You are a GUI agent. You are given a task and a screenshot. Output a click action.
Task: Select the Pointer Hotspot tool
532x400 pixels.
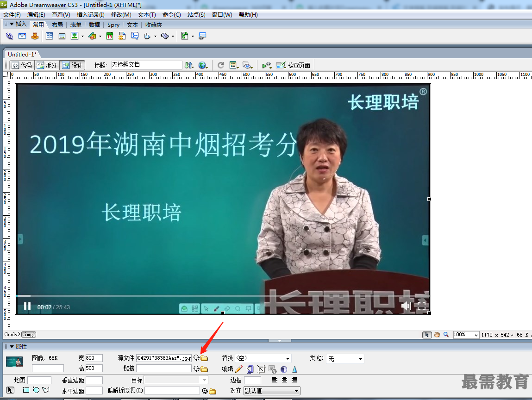(x=10, y=390)
